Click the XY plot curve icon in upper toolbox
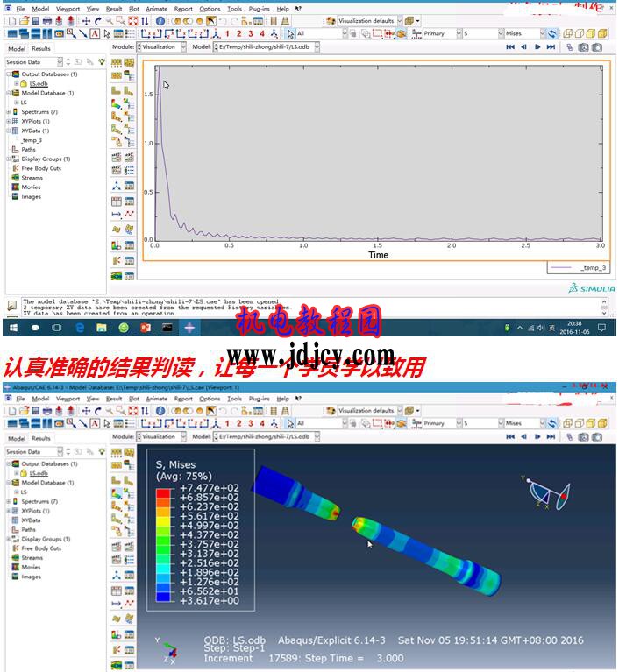The height and width of the screenshot is (672, 619). tap(129, 214)
